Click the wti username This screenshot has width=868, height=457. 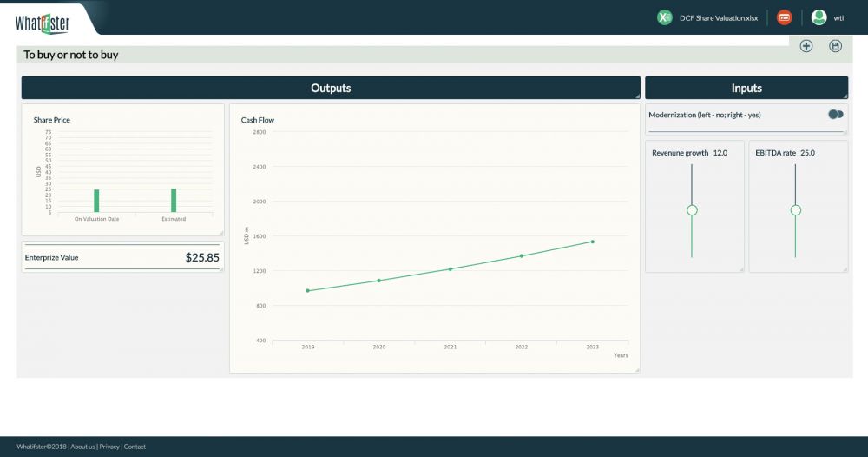[x=838, y=18]
